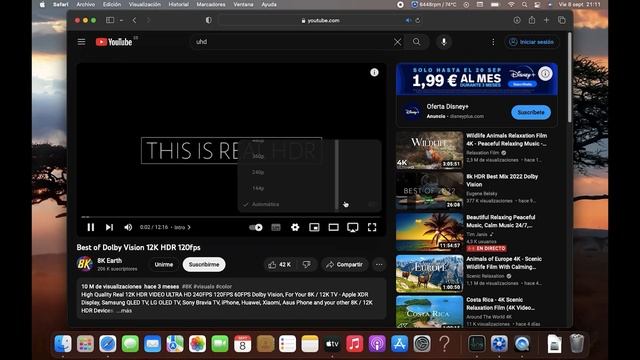
Task: Expand the Intro chapter chevron
Action: point(189,227)
